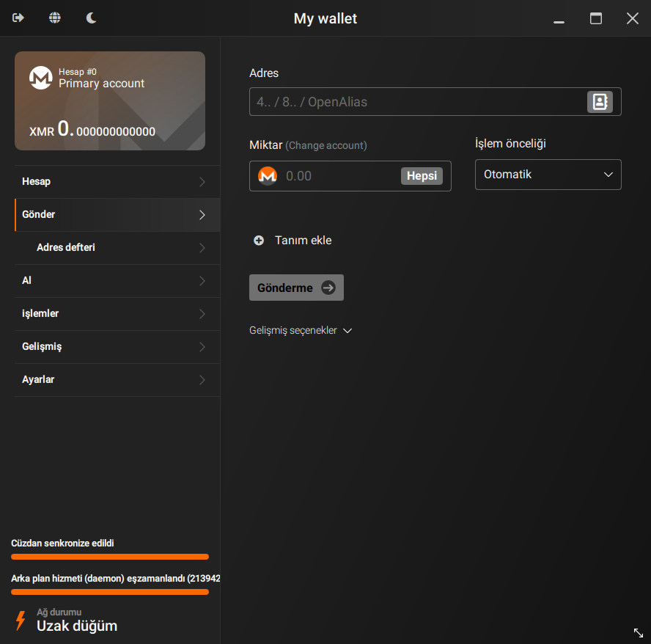Expand the Gelişmiş seçenekler section

pos(301,330)
